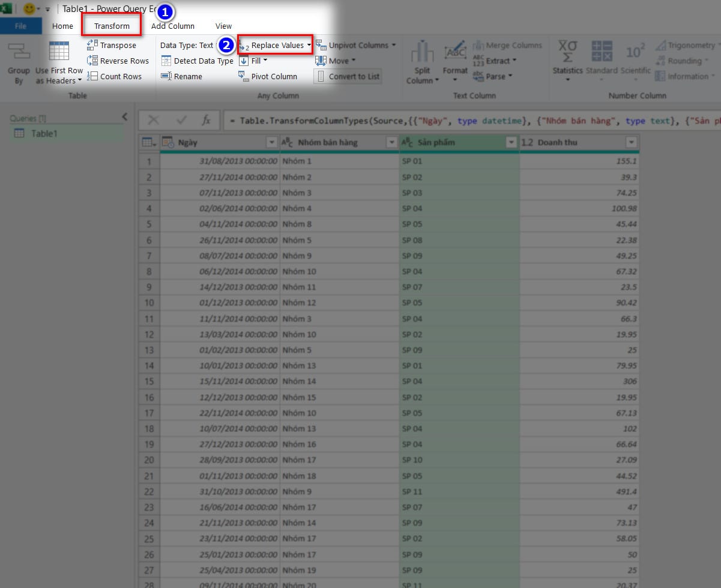The height and width of the screenshot is (588, 721).
Task: Open the Transform ribbon tab
Action: pyautogui.click(x=112, y=26)
